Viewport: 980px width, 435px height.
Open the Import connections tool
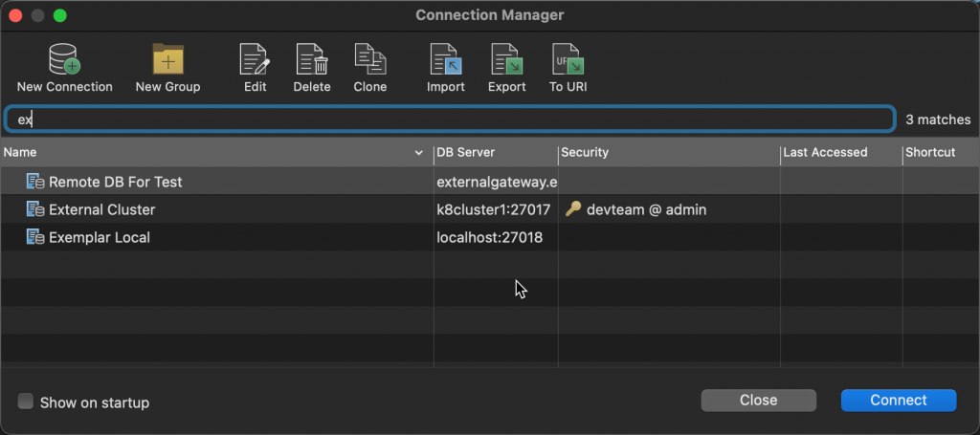446,59
